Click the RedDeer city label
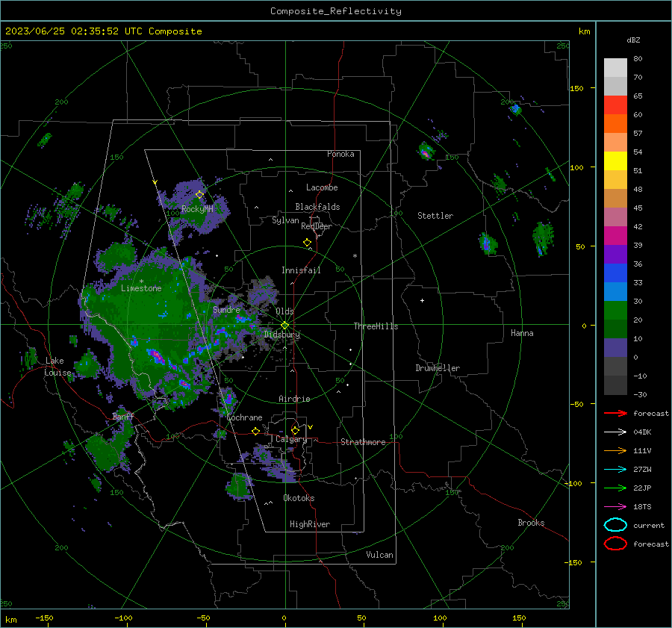672x628 pixels. pos(317,226)
